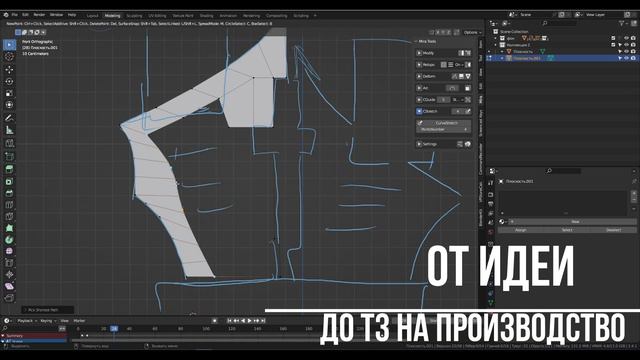Viewport: 640px width, 360px height.
Task: Select the Transform tool
Action: (x=9, y=105)
